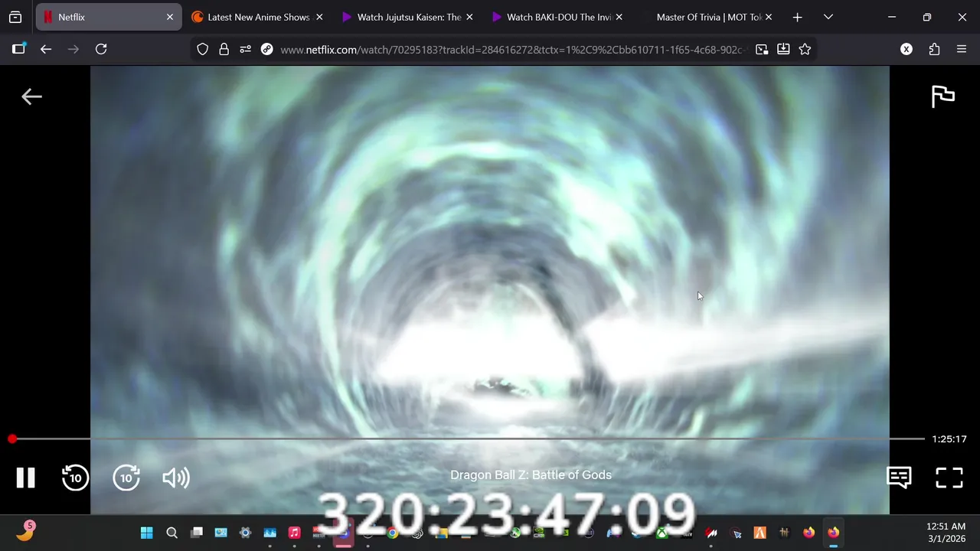980x551 pixels.
Task: Click the red playhead on the progress bar
Action: [12, 439]
